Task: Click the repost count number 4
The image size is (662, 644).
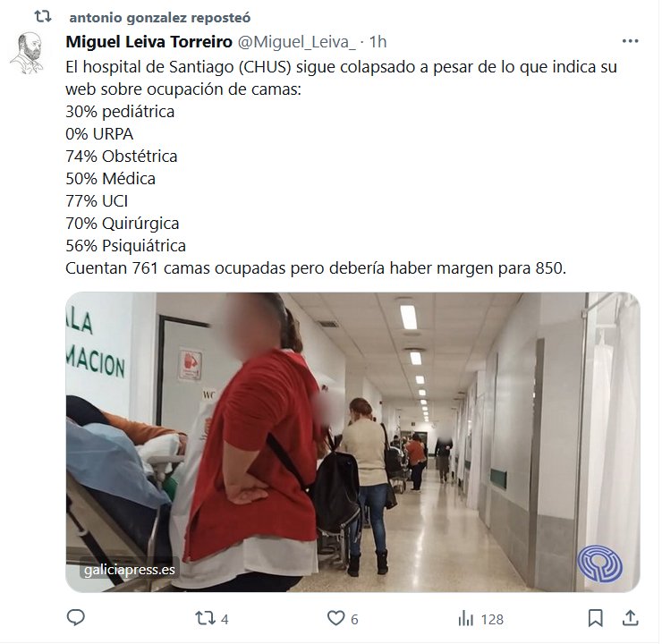Action: coord(225,620)
